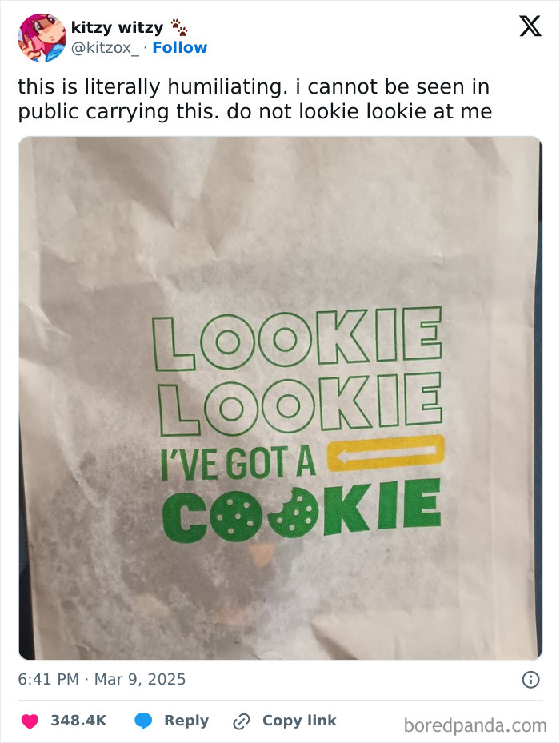Open the 348.4K likes count

click(x=78, y=721)
